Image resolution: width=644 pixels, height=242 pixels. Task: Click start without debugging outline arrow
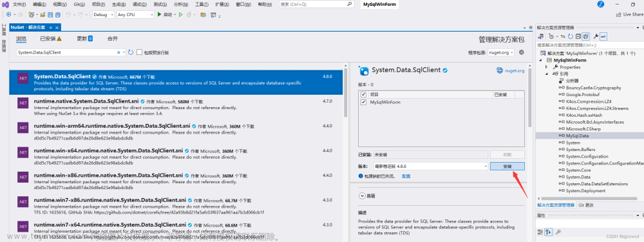tap(180, 14)
